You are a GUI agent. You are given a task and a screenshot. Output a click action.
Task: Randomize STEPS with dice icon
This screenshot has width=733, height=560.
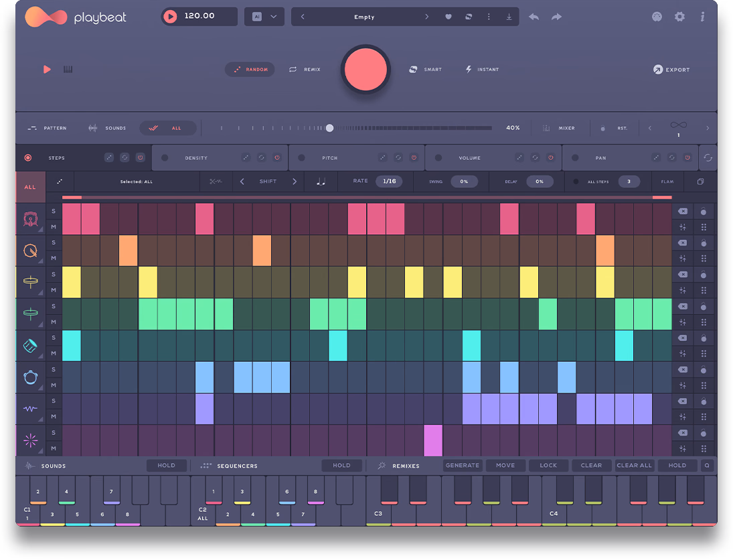coord(109,157)
